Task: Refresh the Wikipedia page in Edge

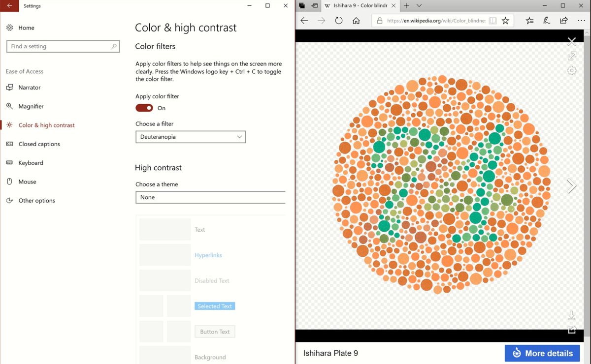Action: click(x=339, y=21)
